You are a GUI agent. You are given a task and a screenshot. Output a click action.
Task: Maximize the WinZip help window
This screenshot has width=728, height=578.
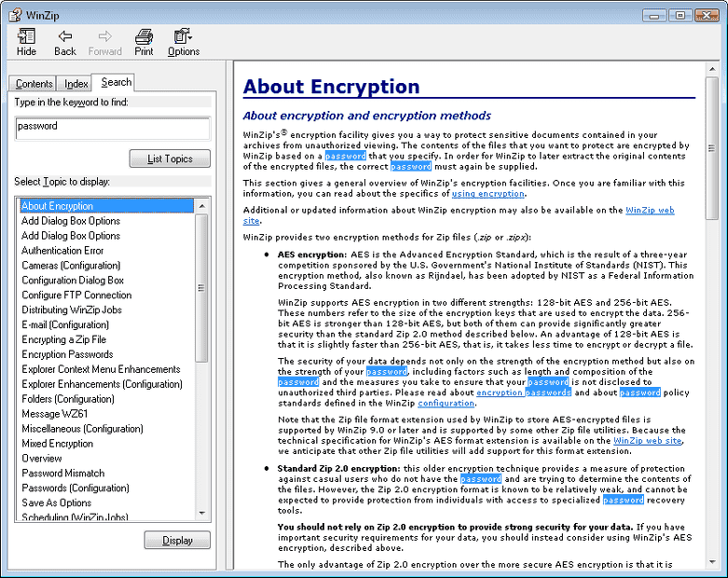click(680, 15)
